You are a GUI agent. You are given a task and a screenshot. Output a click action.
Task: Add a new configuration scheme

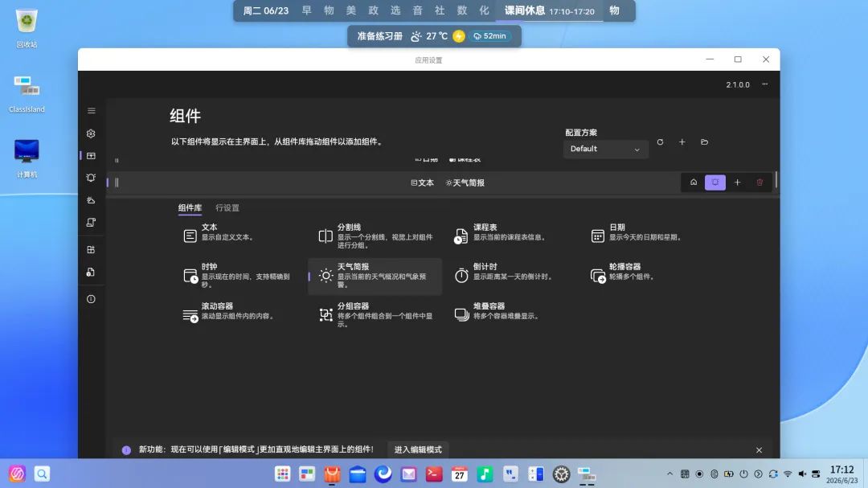(682, 142)
